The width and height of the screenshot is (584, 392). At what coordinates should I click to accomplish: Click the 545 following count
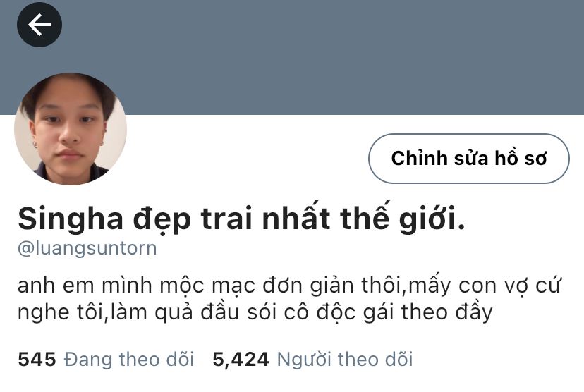click(37, 360)
